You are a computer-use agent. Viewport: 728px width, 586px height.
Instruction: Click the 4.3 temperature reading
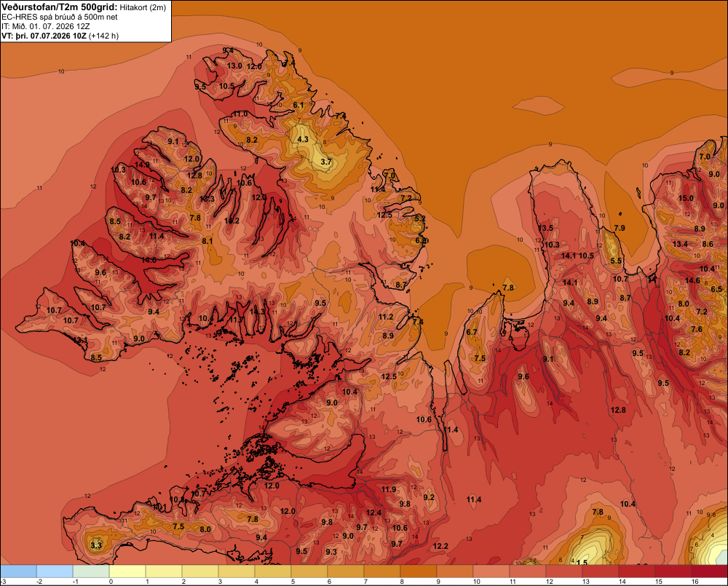(x=303, y=139)
